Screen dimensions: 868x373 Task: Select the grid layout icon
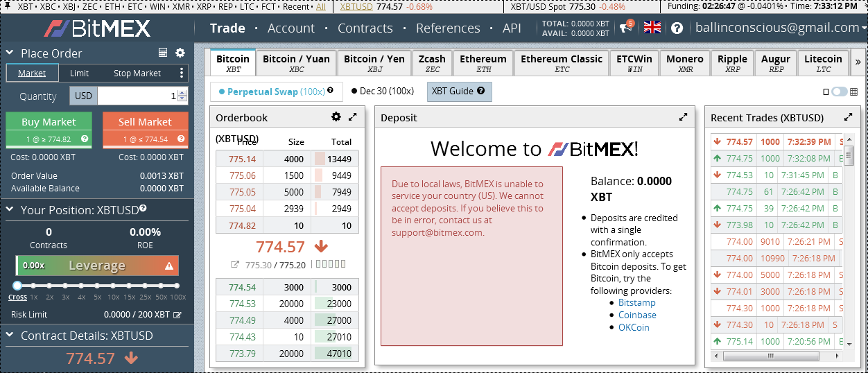(853, 92)
